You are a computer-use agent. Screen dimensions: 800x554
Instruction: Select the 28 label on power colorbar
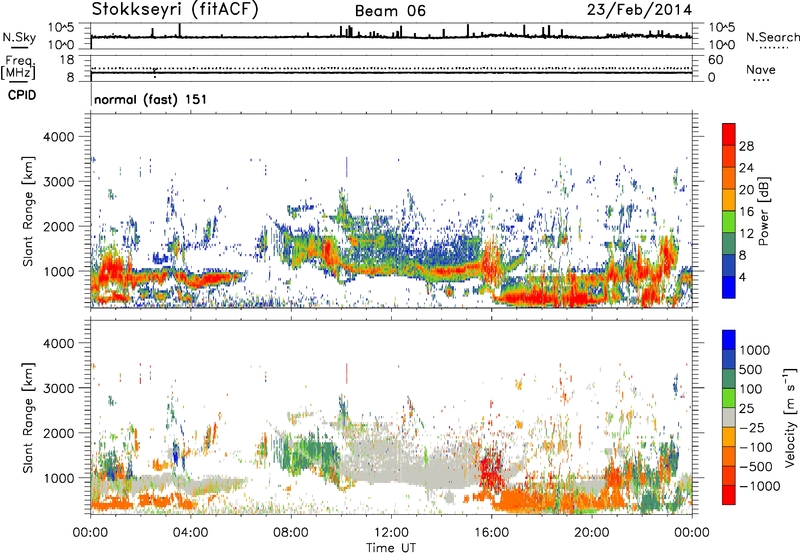[746, 146]
